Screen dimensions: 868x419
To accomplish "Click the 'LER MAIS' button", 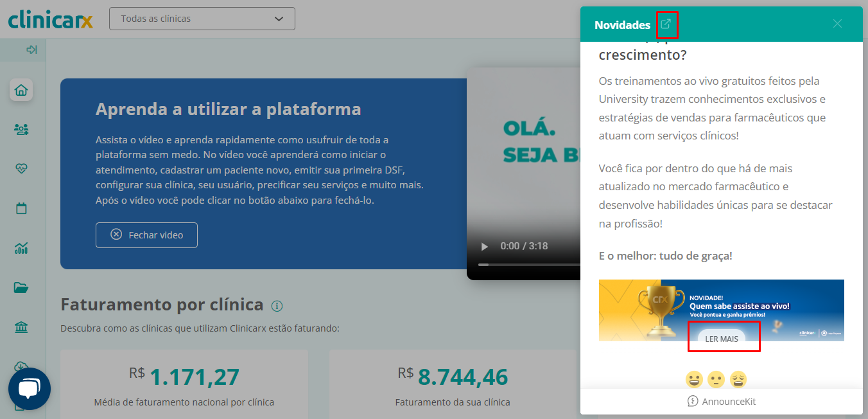I will [x=722, y=339].
